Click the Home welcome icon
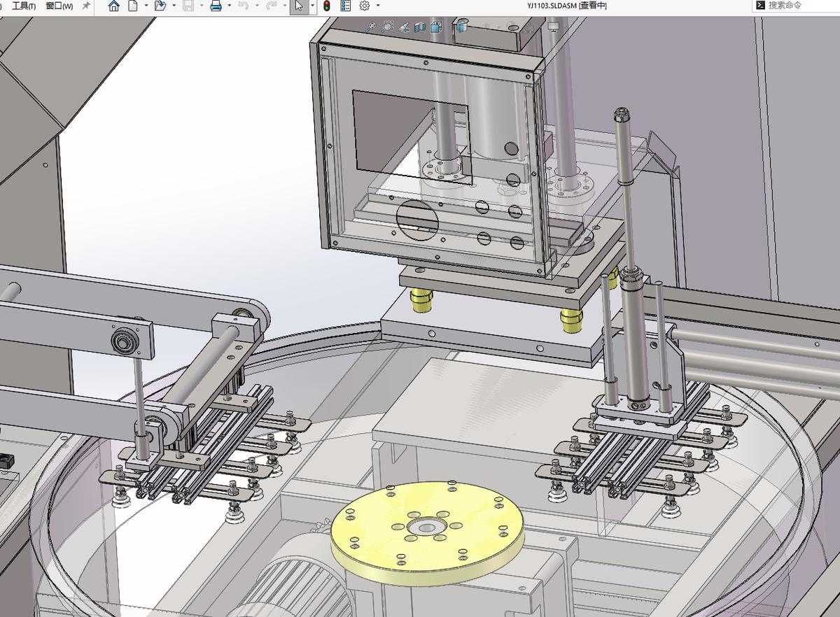Image resolution: width=840 pixels, height=617 pixels. (114, 6)
